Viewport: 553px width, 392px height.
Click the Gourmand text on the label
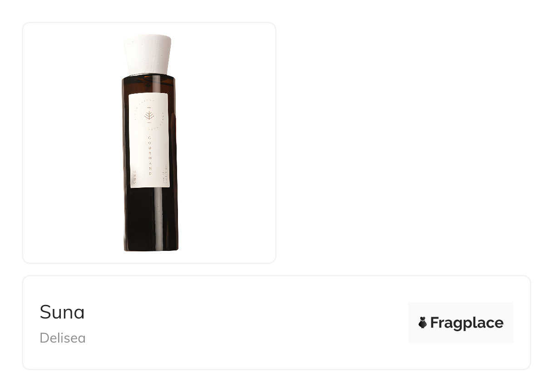pos(149,155)
